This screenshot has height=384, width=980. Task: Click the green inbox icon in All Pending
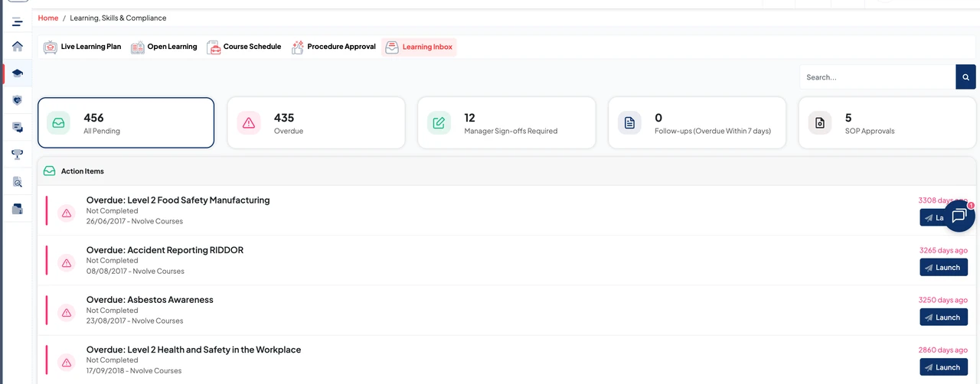click(x=58, y=122)
